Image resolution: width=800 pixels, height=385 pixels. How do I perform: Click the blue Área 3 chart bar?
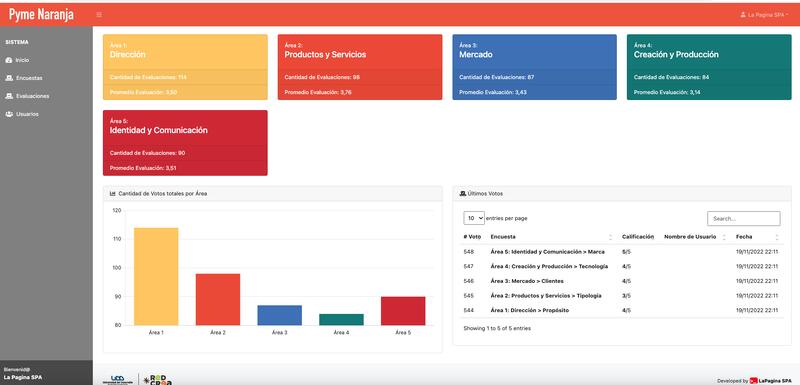tap(280, 315)
